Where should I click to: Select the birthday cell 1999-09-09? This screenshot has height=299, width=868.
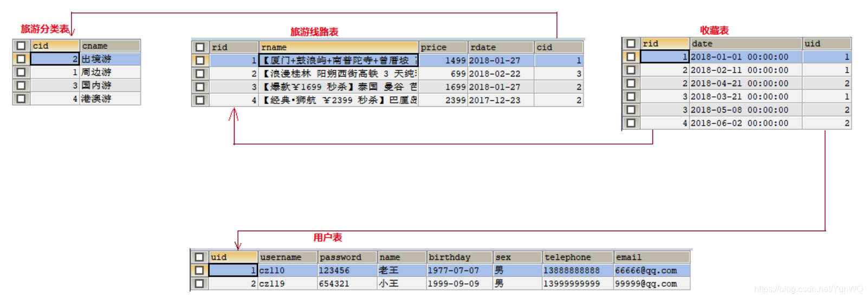[460, 283]
